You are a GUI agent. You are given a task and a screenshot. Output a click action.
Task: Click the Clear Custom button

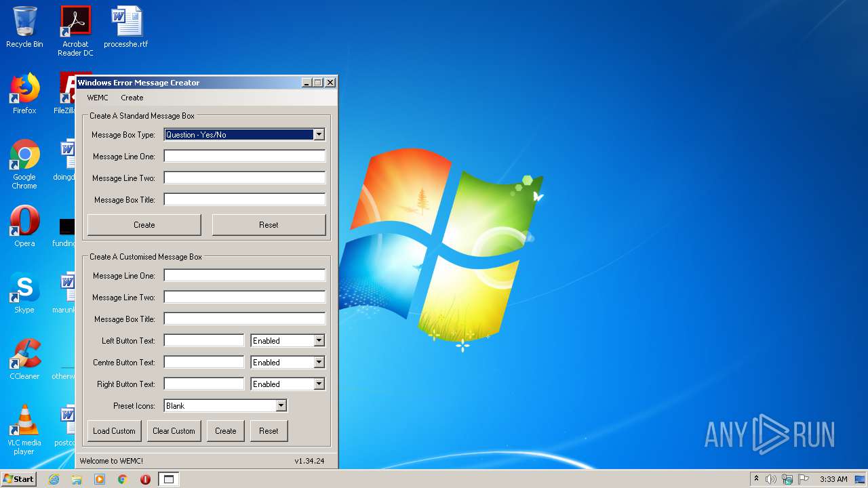(x=174, y=431)
